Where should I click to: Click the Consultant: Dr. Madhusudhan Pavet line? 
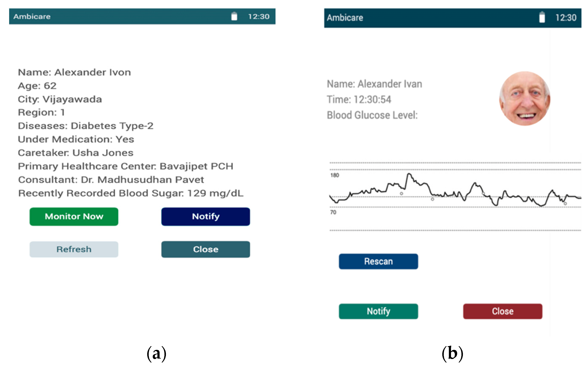[111, 180]
